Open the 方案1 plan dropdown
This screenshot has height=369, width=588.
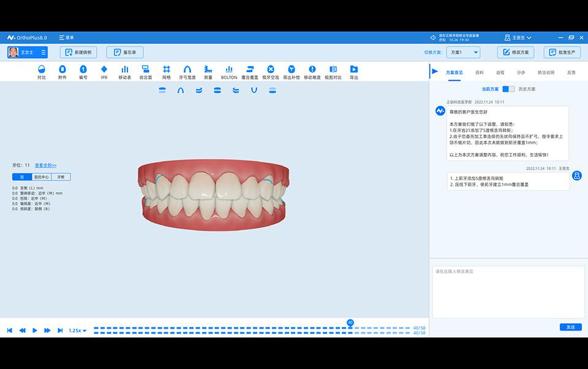pyautogui.click(x=462, y=53)
